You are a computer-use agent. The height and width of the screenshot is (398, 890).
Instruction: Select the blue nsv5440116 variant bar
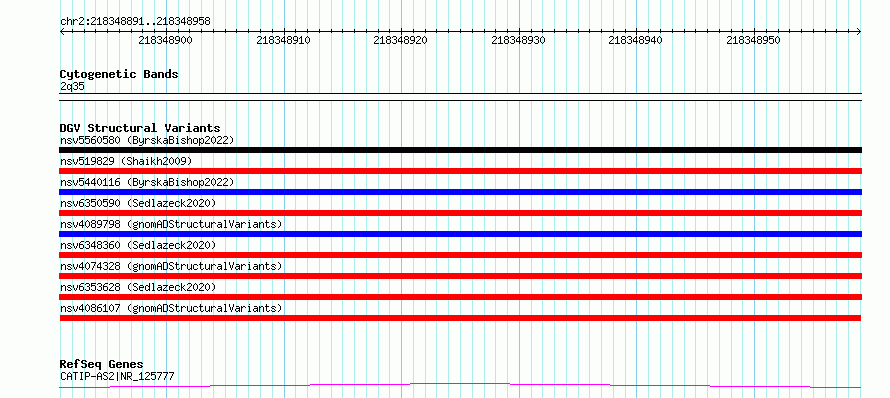(x=460, y=192)
